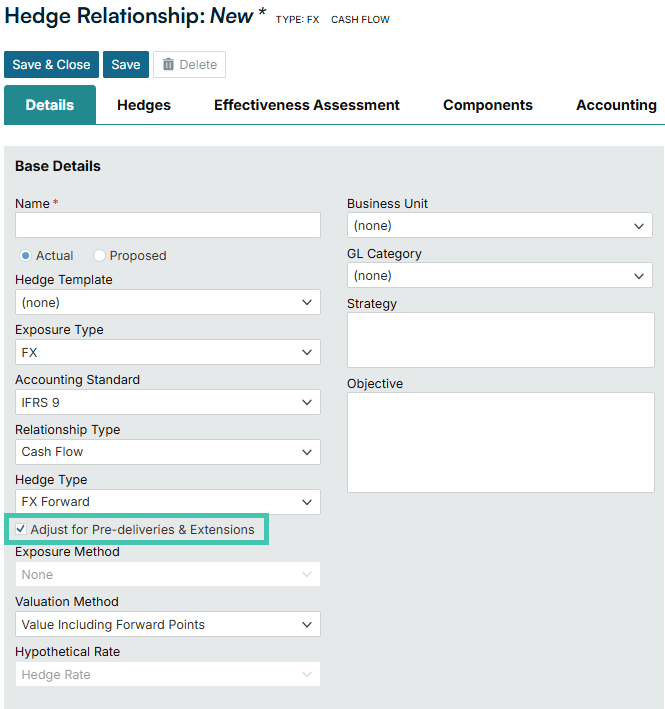The width and height of the screenshot is (665, 709).
Task: Click the Save & Close button
Action: (x=51, y=65)
